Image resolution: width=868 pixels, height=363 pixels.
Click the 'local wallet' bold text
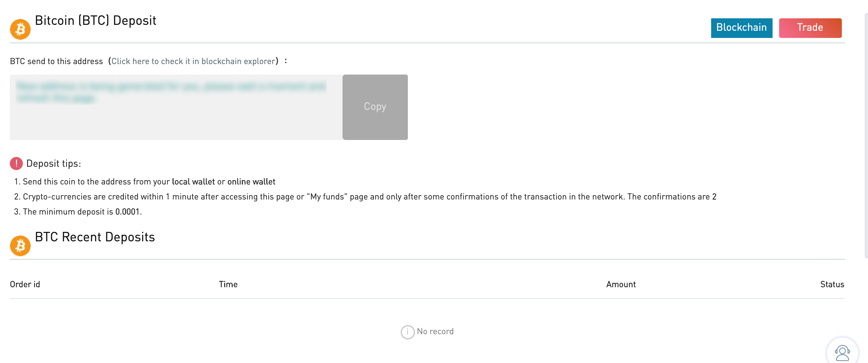click(193, 182)
